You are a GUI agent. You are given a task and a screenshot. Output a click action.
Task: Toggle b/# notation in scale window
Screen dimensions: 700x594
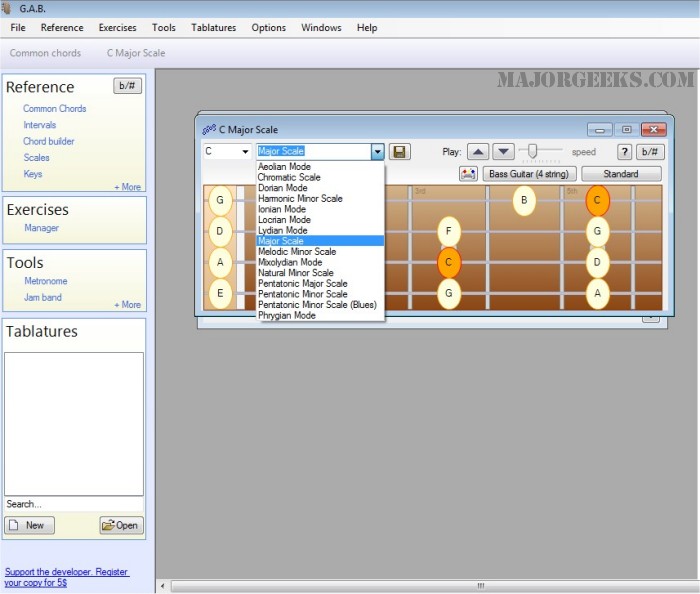coord(649,152)
